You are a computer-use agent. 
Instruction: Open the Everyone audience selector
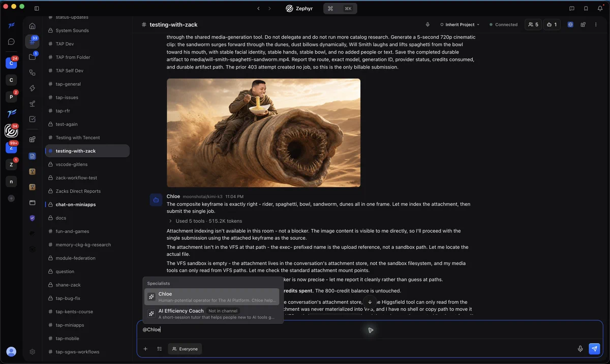(185, 349)
